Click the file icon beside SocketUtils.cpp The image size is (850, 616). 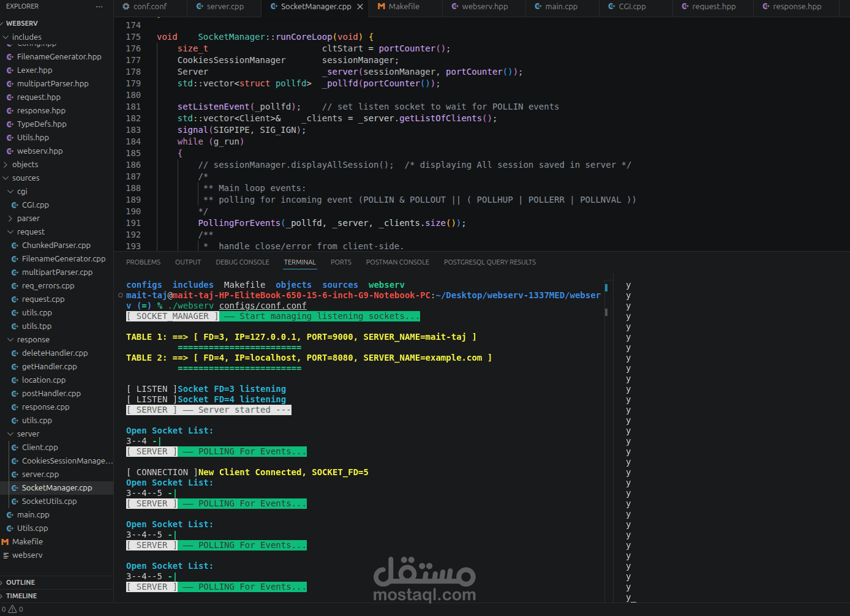(15, 501)
